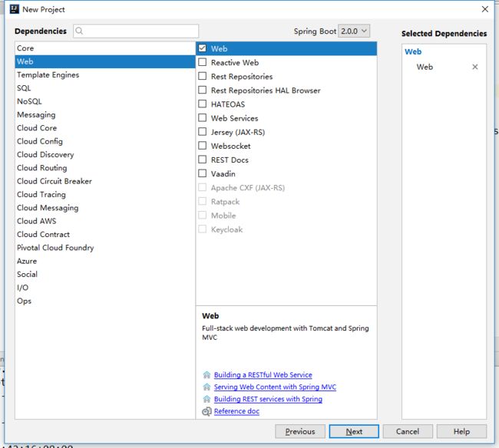Click the disabled Mobile checkbox

203,216
